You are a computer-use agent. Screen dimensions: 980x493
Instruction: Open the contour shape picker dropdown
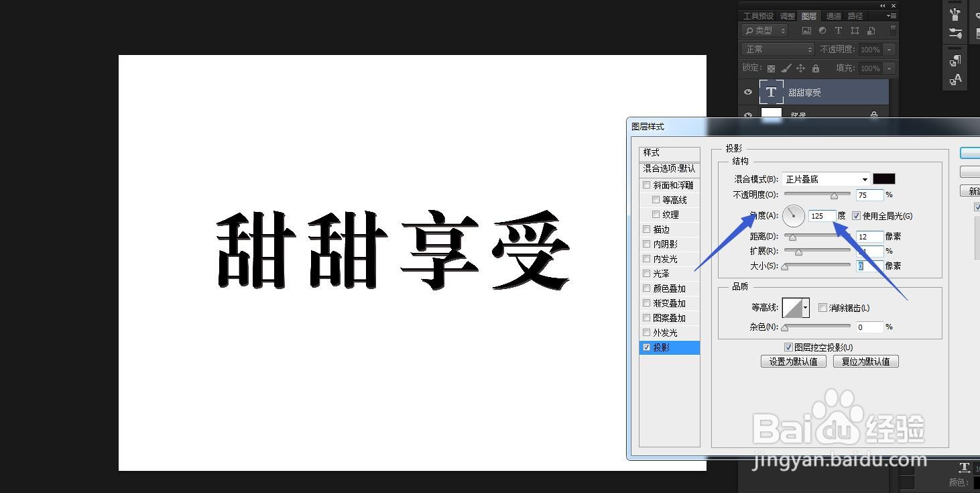click(x=806, y=307)
